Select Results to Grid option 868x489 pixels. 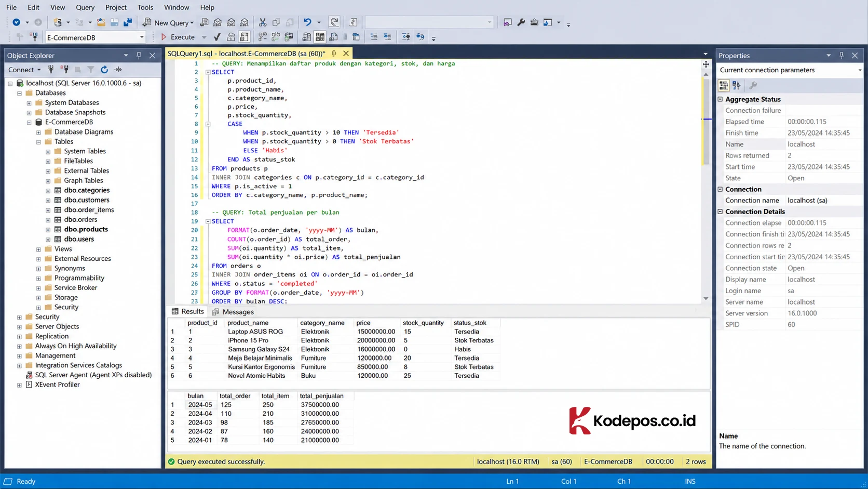[x=320, y=37]
